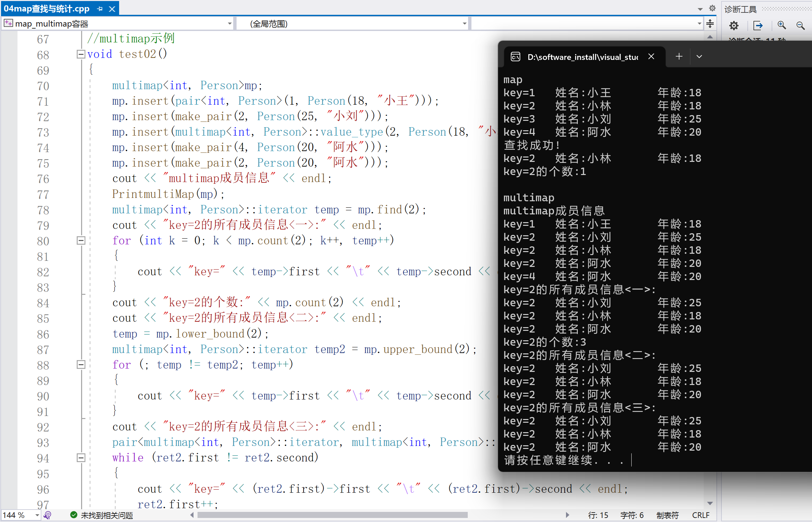Open the terminal tab chevron menu

[x=699, y=57]
